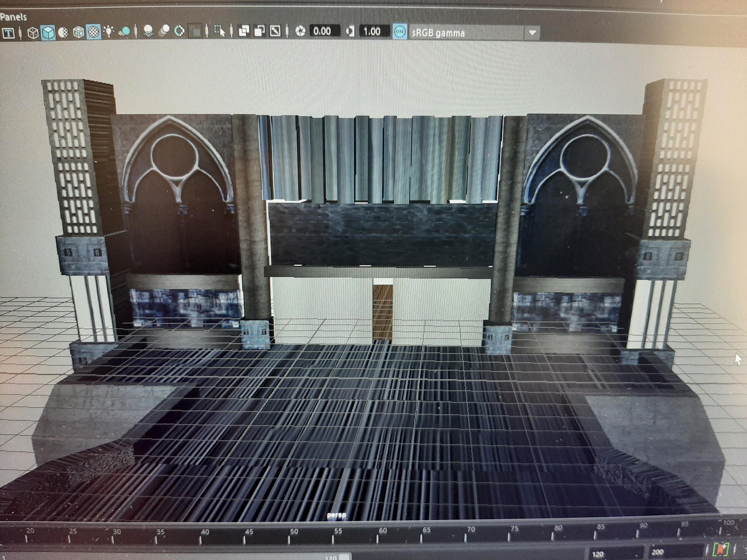Image resolution: width=747 pixels, height=560 pixels.
Task: Toggle viewport Shadows icon
Action: [124, 32]
